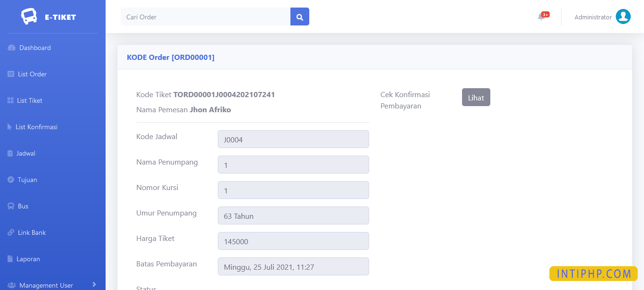This screenshot has width=644, height=290.
Task: Go to List Tiket page
Action: pos(30,100)
